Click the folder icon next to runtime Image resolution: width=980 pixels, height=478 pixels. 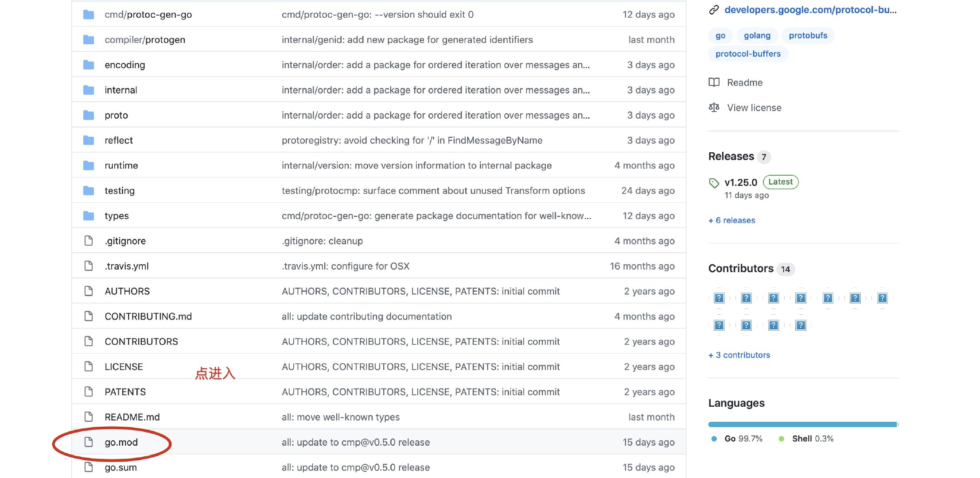point(89,166)
